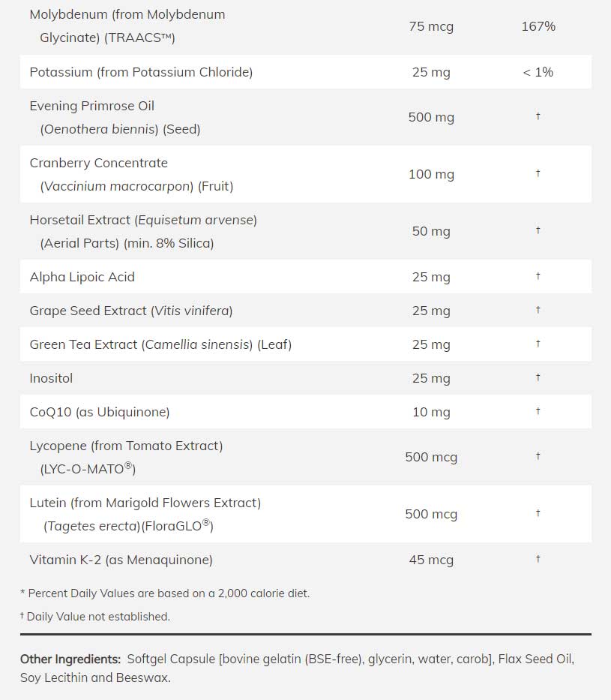611x700 pixels.
Task: Click the "Other Ingredients:" bold heading
Action: click(70, 659)
